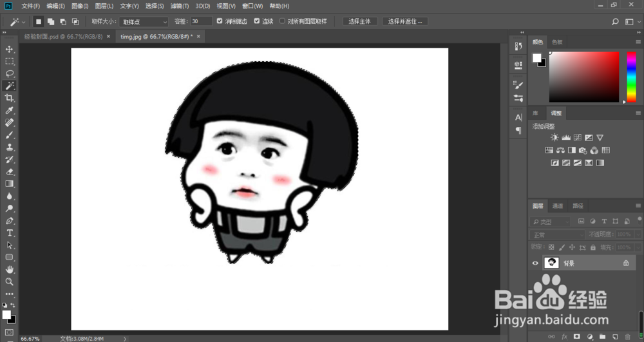Select the Rectangular Marquee tool
The image size is (644, 342).
[x=9, y=62]
